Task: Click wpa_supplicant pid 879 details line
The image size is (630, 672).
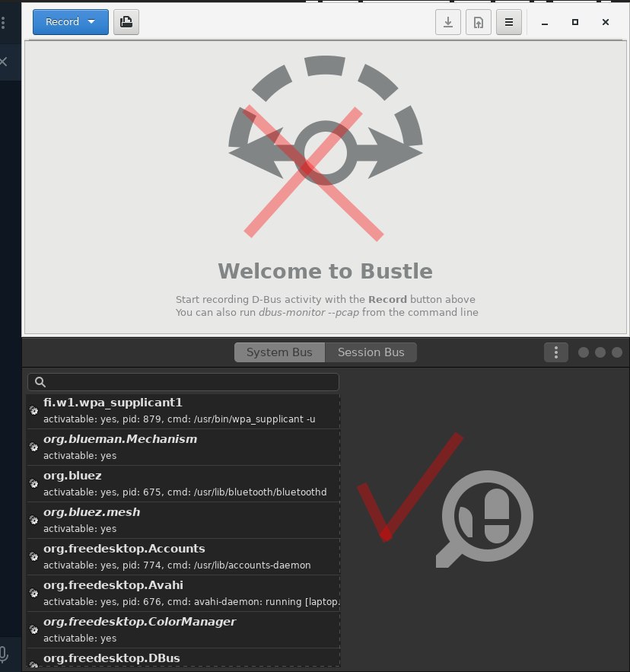Action: tap(179, 419)
